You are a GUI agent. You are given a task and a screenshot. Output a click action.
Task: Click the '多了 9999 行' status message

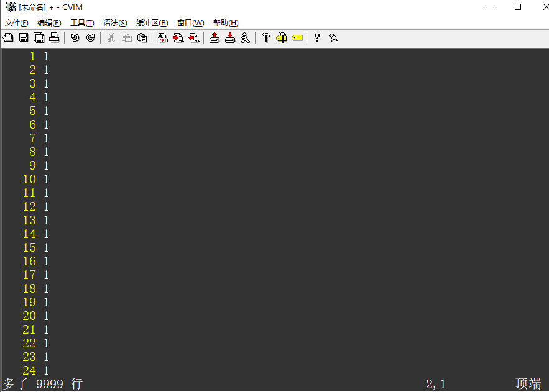pos(43,384)
